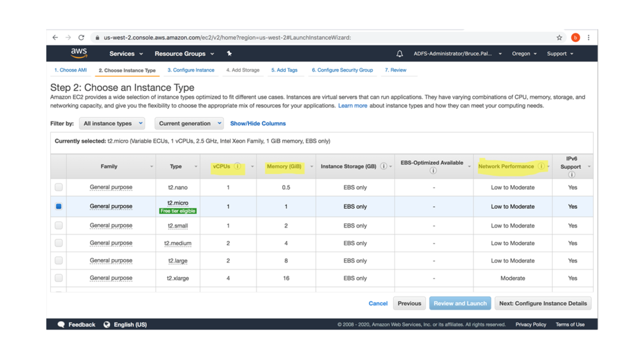Go to the 5. Add Tags step
This screenshot has width=644, height=363.
[x=284, y=70]
